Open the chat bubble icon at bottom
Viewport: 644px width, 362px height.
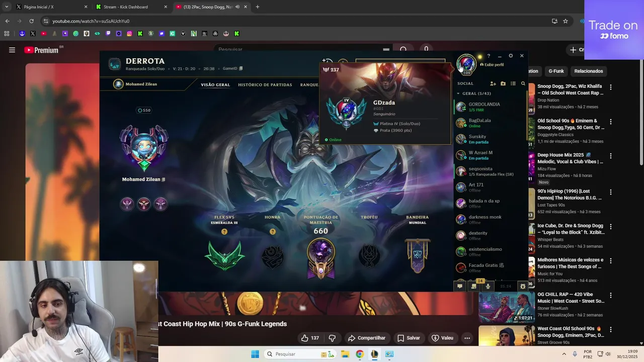[x=459, y=286]
